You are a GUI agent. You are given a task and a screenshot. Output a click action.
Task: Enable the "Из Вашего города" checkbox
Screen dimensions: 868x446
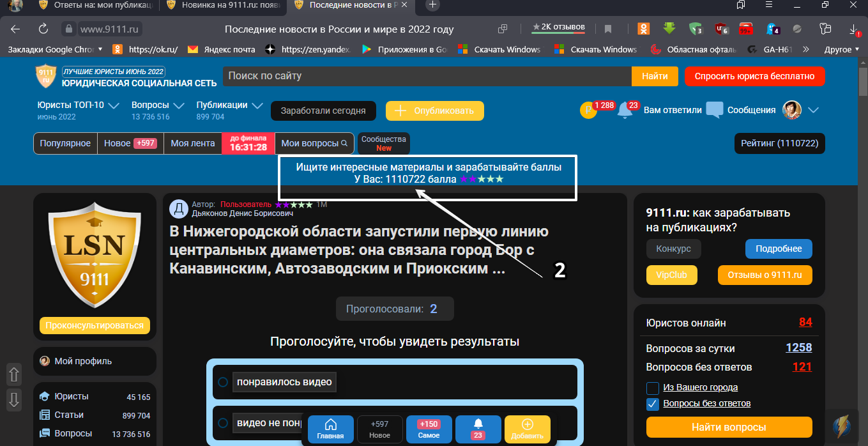point(653,388)
